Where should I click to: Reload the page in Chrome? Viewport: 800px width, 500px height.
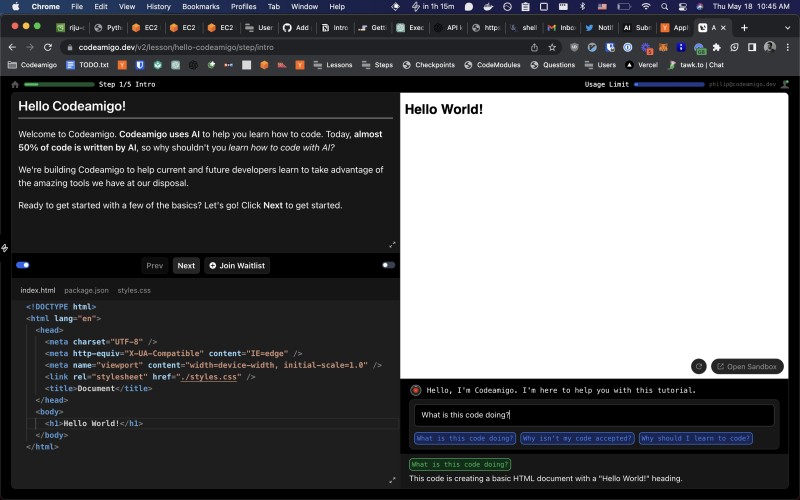click(48, 47)
